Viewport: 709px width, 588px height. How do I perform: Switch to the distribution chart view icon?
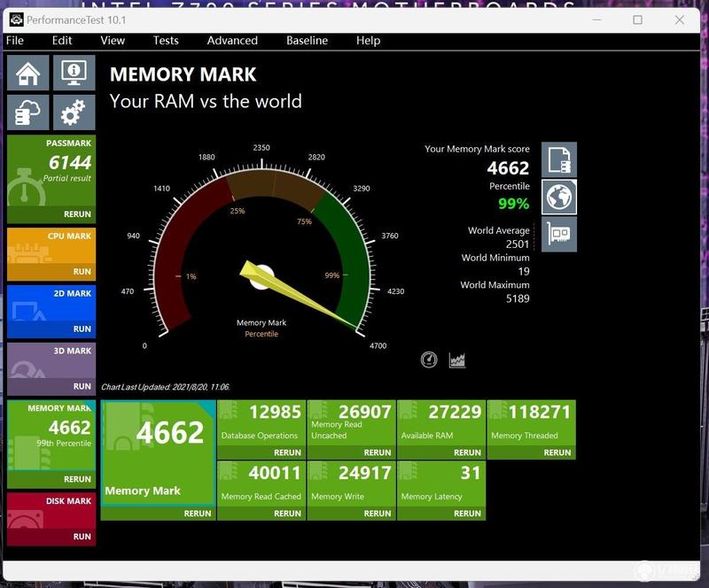457,360
